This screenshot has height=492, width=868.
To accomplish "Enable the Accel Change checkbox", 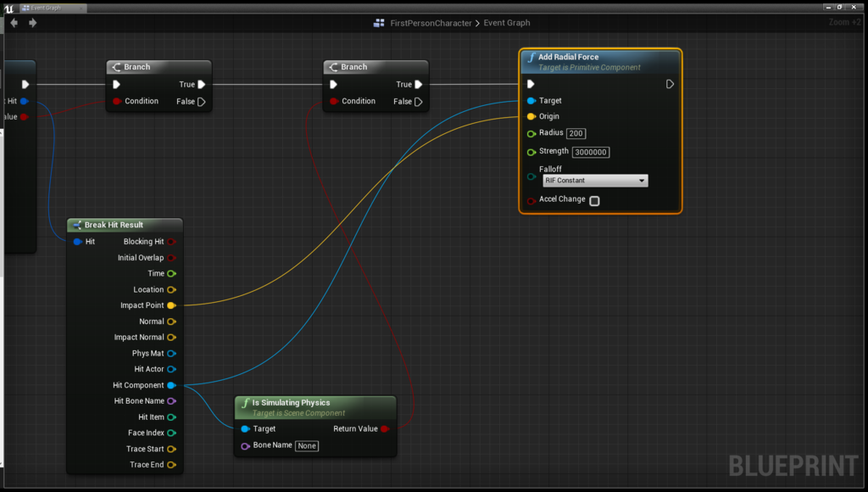I will (x=594, y=200).
